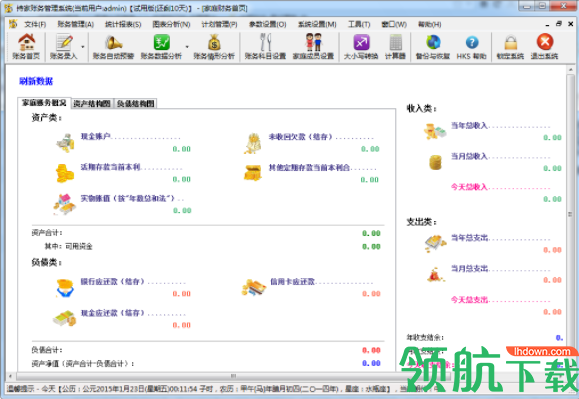579x399 pixels.
Task: Open the 图表分析(N) menu
Action: [171, 24]
